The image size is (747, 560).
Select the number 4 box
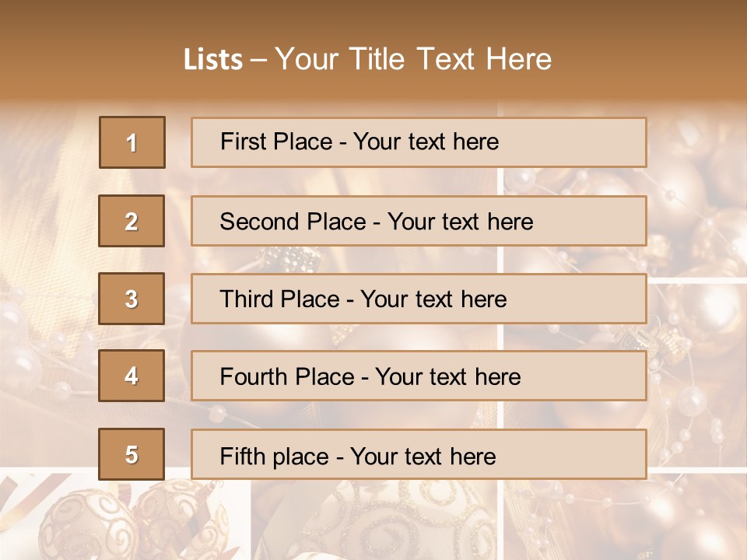pyautogui.click(x=132, y=376)
